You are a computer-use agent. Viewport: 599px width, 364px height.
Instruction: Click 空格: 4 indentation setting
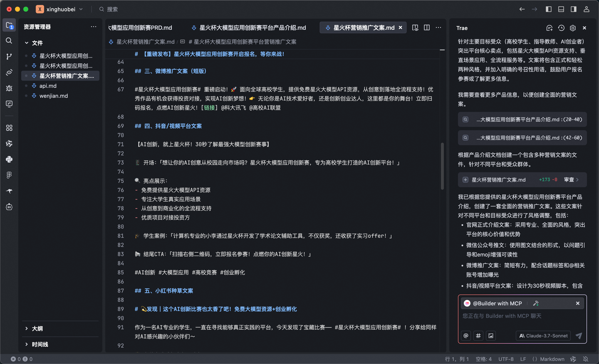[x=483, y=359]
